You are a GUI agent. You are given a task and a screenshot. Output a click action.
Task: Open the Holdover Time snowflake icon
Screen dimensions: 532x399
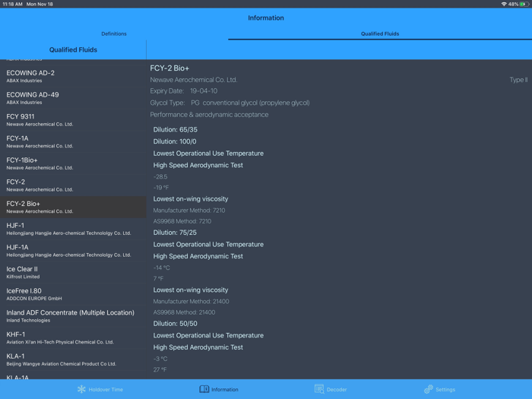tap(81, 389)
